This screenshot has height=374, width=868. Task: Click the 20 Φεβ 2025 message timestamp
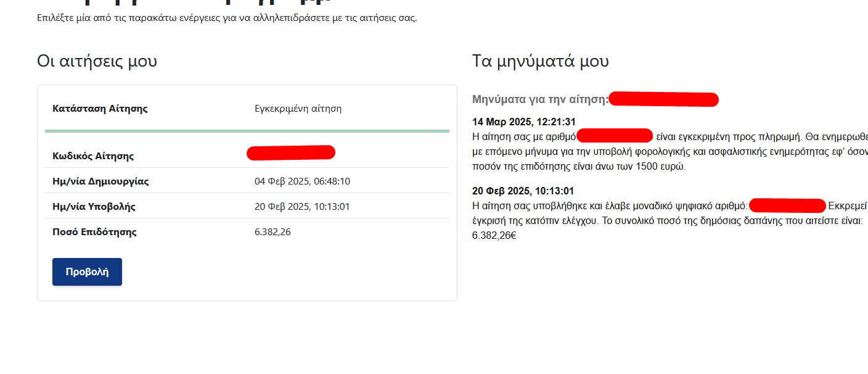point(523,191)
